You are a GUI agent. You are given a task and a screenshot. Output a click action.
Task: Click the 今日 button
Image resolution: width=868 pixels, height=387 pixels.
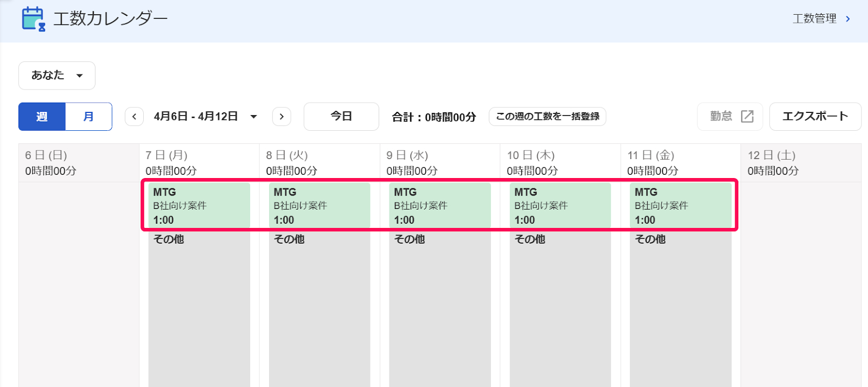(x=341, y=117)
